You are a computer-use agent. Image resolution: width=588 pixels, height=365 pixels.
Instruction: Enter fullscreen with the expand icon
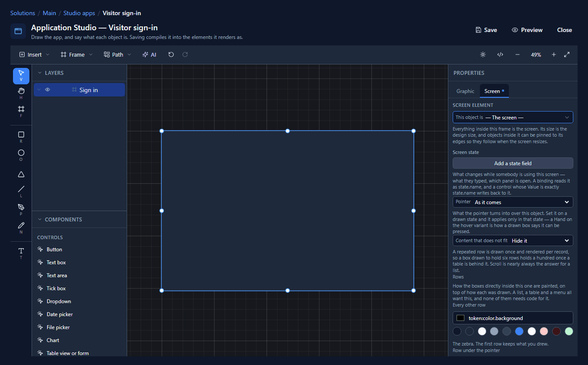567,54
